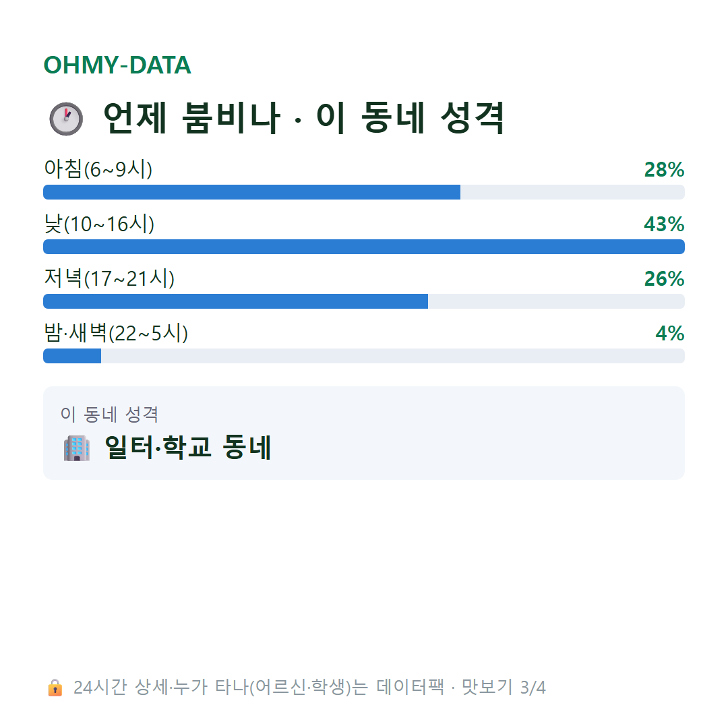Click the 언제 붐비나 · 이 동네 성격 heading

coord(303,119)
